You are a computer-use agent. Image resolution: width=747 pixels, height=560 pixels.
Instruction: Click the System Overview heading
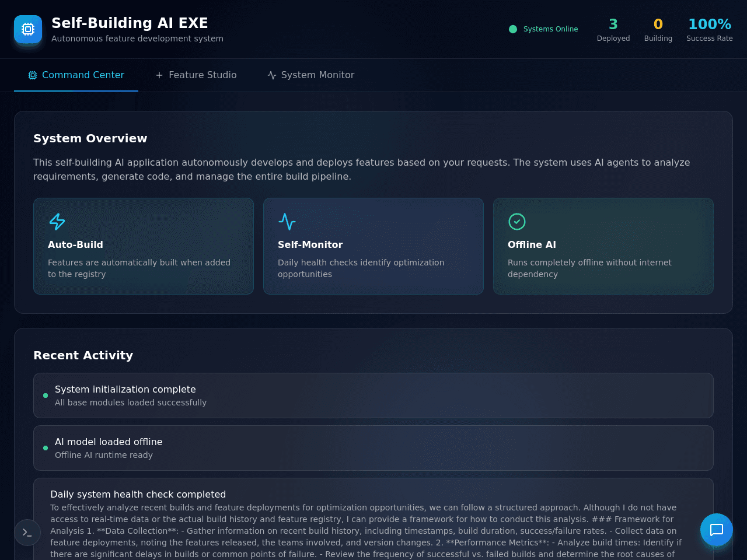click(x=90, y=138)
